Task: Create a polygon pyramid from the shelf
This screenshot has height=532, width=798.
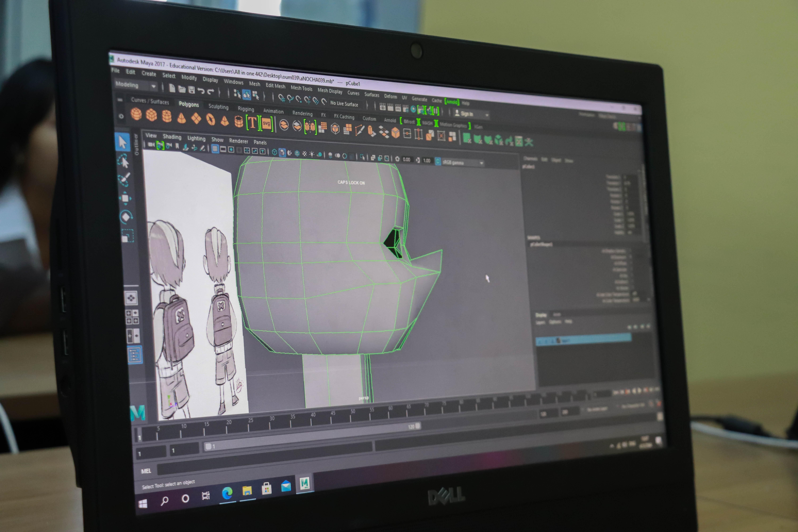Action: (x=225, y=121)
